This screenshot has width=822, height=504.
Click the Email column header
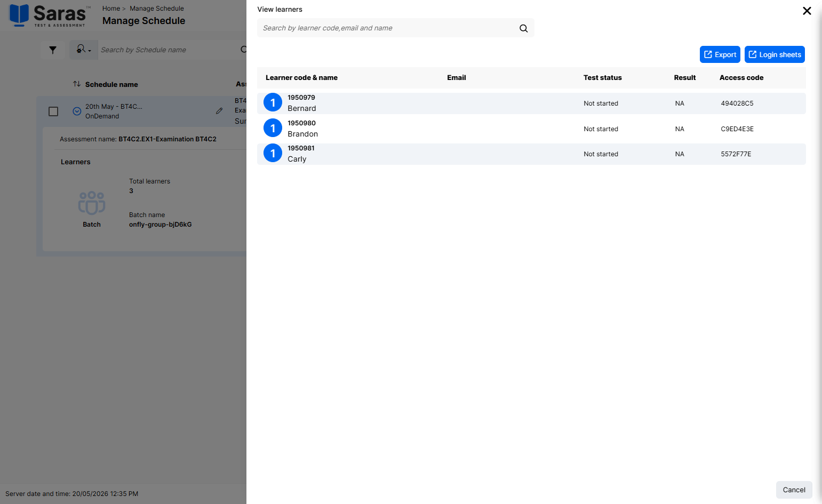tap(457, 78)
